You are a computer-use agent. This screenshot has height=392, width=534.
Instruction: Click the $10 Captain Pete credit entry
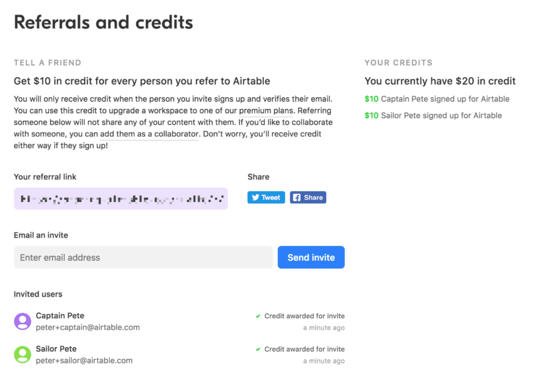(x=437, y=99)
